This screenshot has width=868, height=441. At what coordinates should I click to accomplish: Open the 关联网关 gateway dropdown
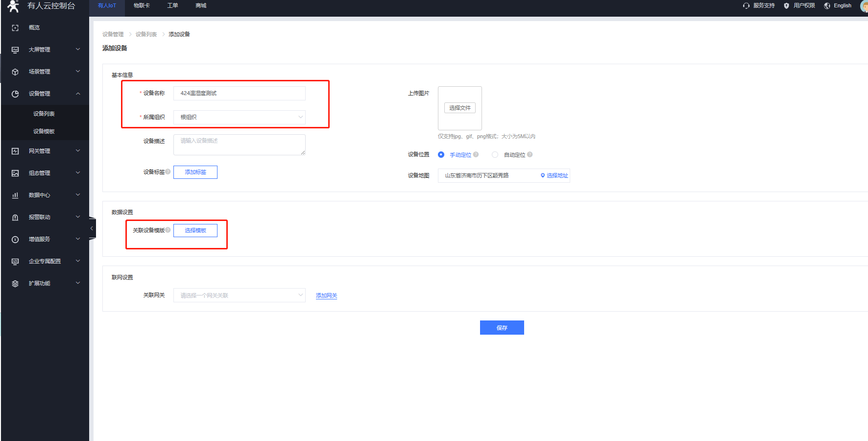pyautogui.click(x=240, y=295)
